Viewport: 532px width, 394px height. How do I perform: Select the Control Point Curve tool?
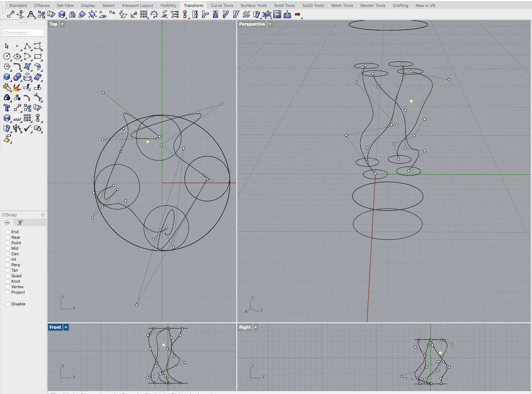38,47
